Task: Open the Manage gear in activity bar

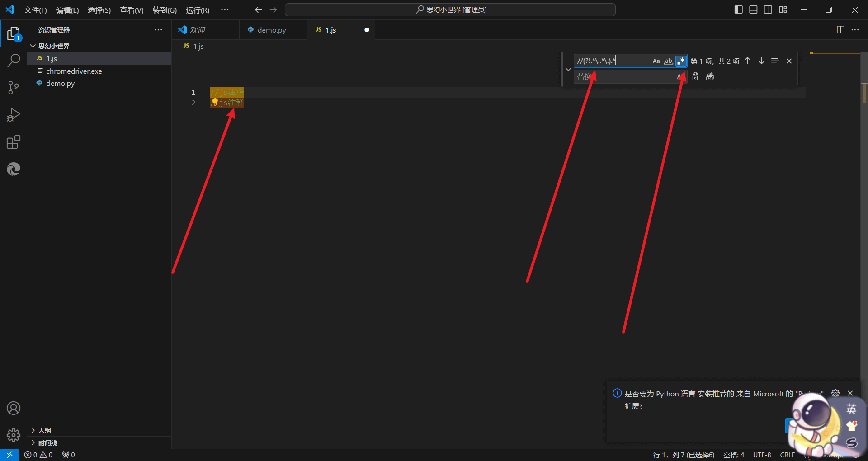Action: coord(14,435)
